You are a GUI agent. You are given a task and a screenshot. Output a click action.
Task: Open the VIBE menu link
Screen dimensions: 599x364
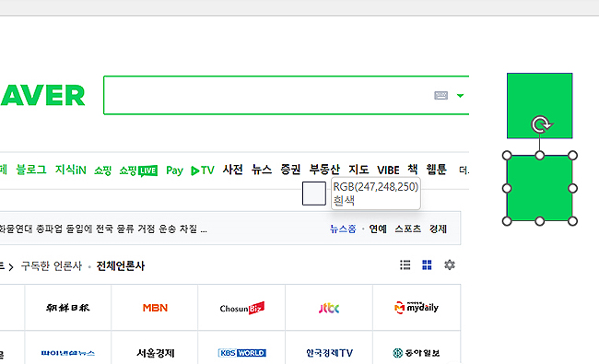pos(388,170)
